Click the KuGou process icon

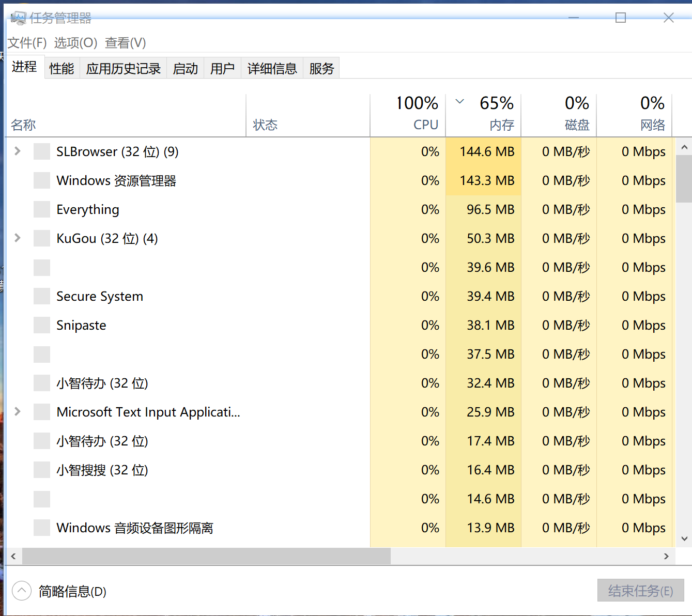42,238
